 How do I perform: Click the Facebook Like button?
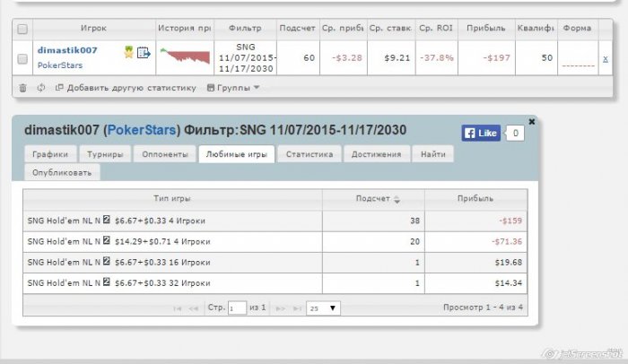[x=481, y=133]
